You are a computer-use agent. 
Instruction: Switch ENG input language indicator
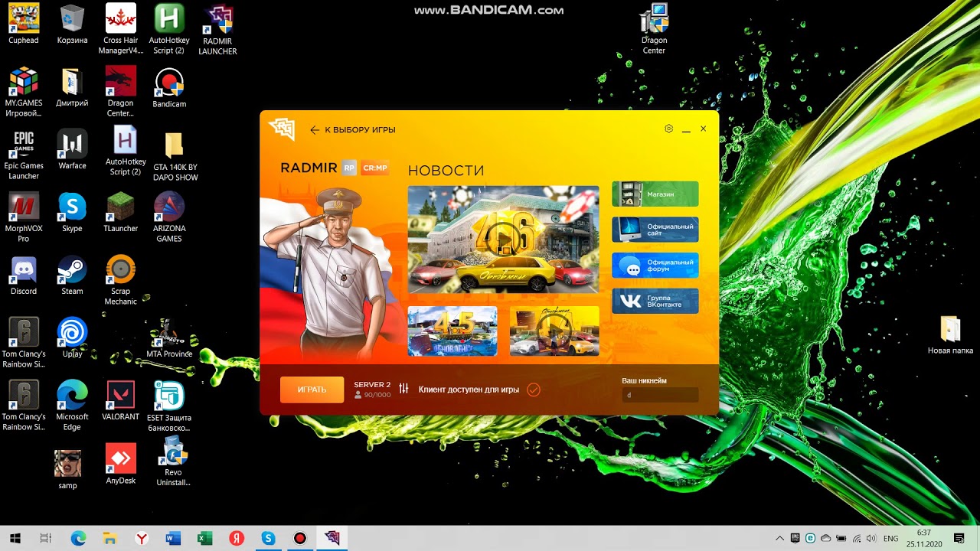(890, 539)
